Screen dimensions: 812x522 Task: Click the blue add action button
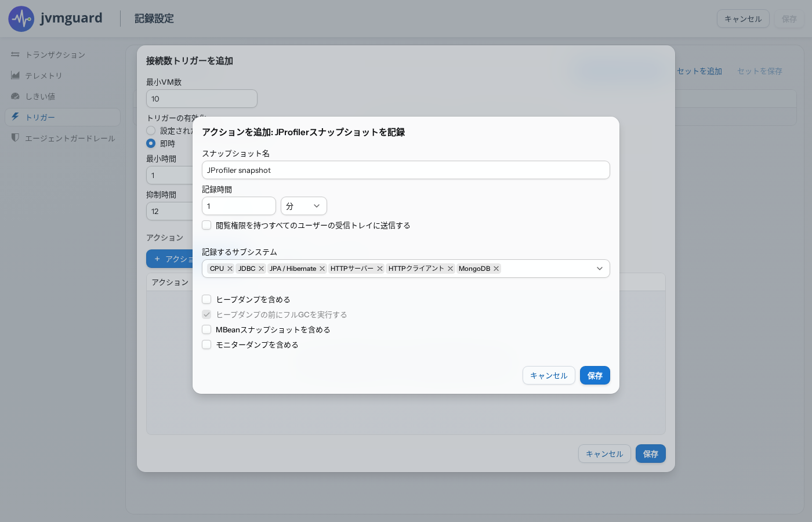coord(169,259)
